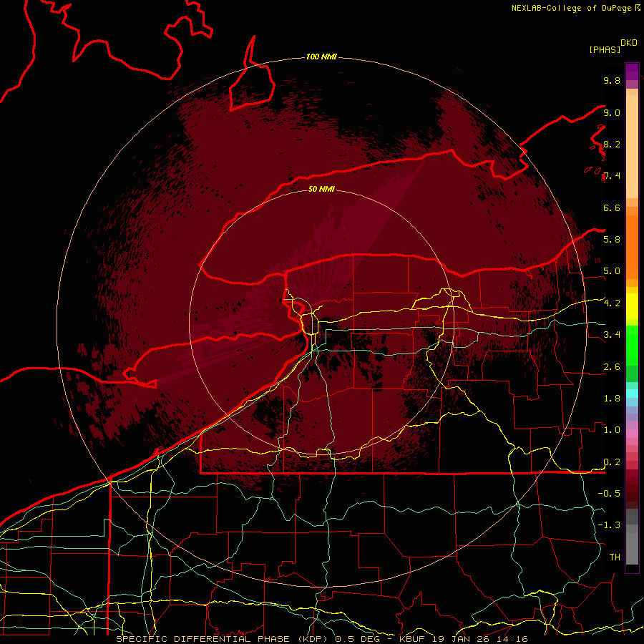
Task: Click the DKD label above the color bar
Action: pyautogui.click(x=629, y=43)
